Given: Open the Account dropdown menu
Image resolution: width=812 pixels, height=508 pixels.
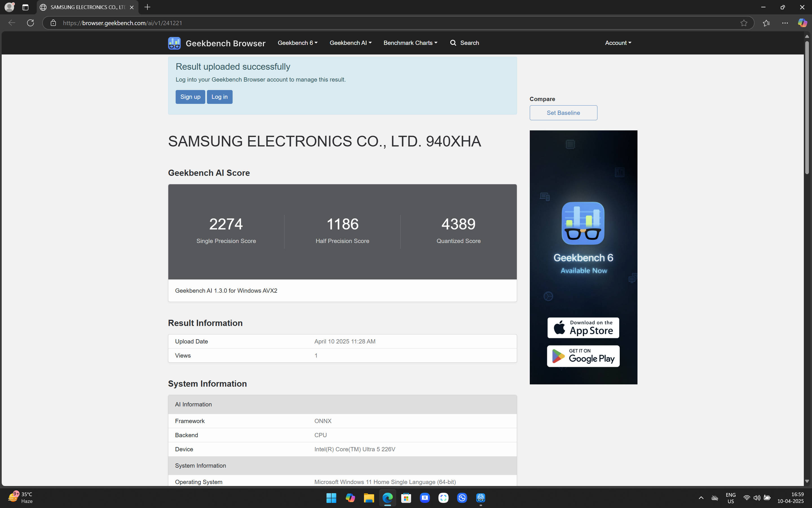Looking at the screenshot, I should click(618, 43).
